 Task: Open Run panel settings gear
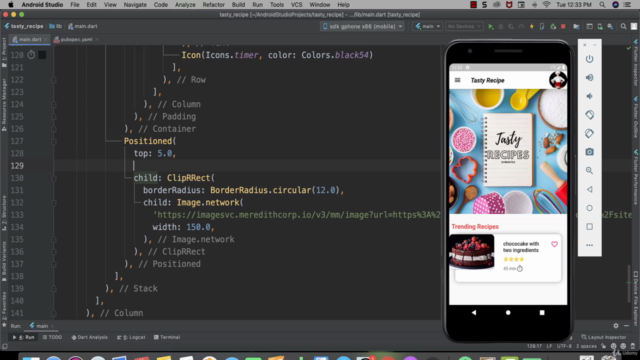coord(616,326)
